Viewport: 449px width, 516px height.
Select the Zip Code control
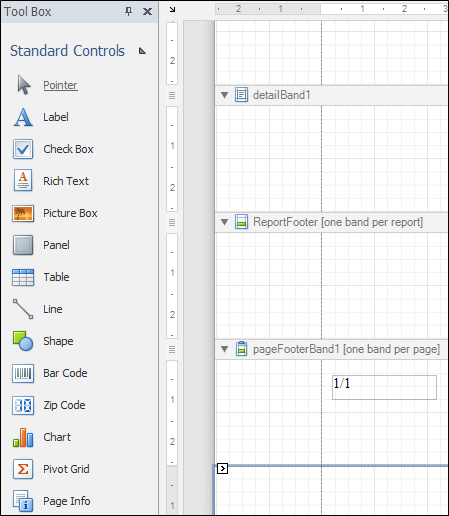pos(49,405)
